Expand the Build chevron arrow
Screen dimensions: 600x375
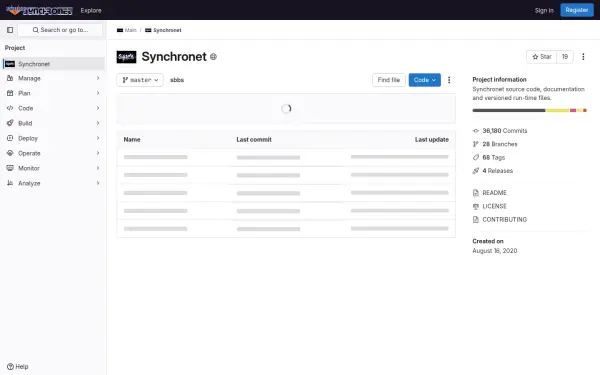[98, 123]
